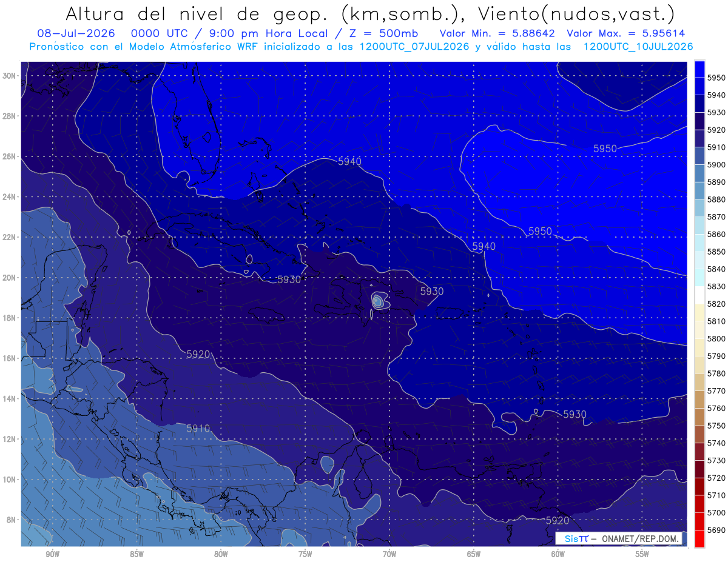Click the chart title starting "Altura del nivel"
The height and width of the screenshot is (562, 728).
pyautogui.click(x=369, y=13)
